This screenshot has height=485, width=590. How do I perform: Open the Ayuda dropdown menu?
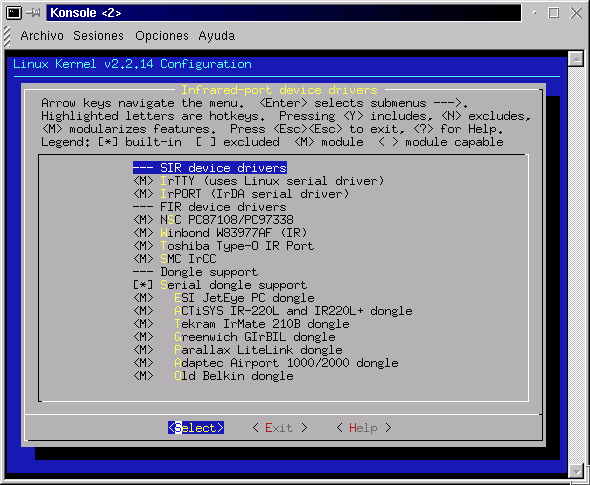coord(217,36)
